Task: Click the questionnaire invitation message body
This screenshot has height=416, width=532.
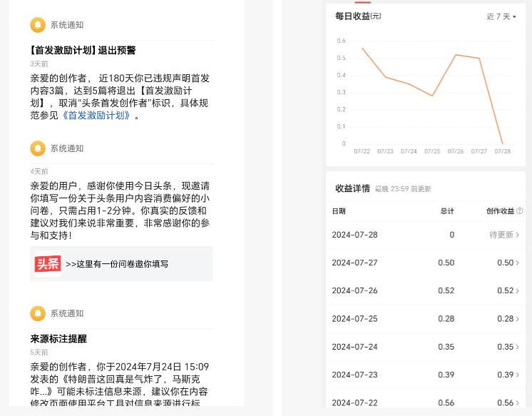Action: (120, 210)
